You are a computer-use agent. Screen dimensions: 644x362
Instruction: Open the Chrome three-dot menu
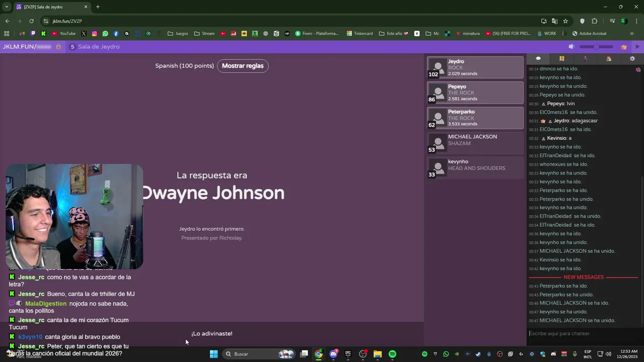click(x=636, y=21)
